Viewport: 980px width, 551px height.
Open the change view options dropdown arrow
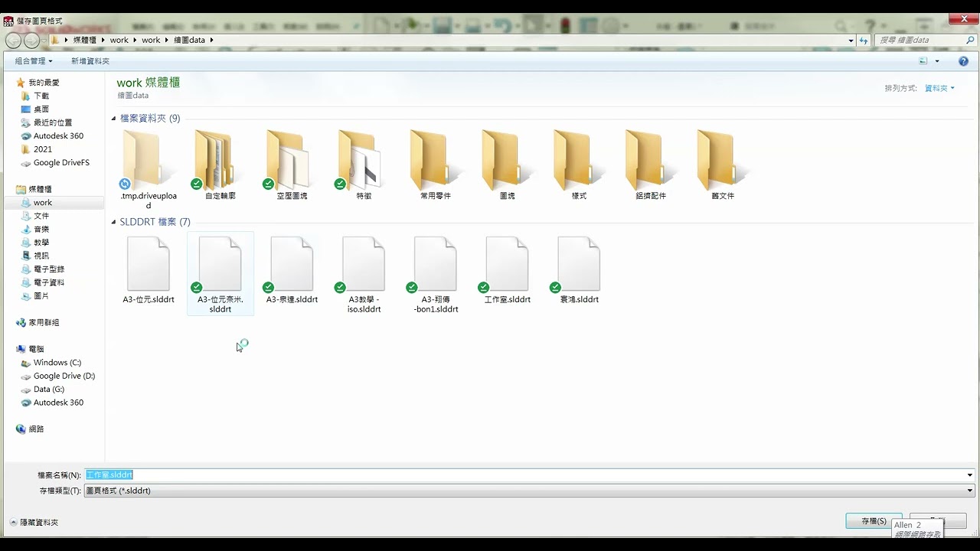click(x=937, y=61)
